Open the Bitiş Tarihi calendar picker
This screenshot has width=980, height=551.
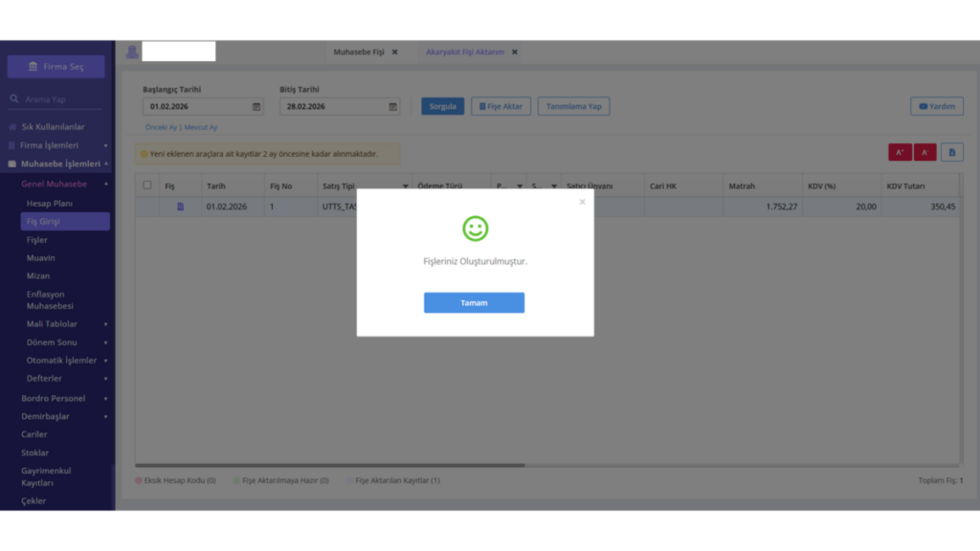[x=392, y=107]
